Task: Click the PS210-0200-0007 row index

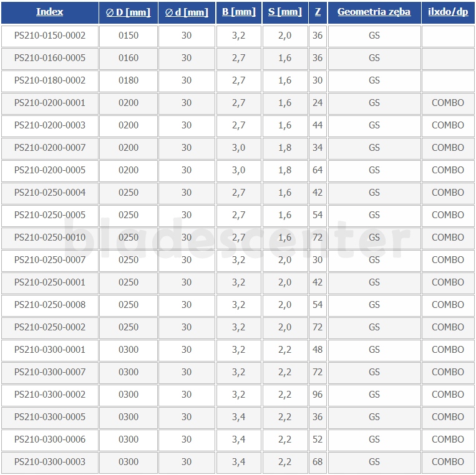Action: (50, 148)
